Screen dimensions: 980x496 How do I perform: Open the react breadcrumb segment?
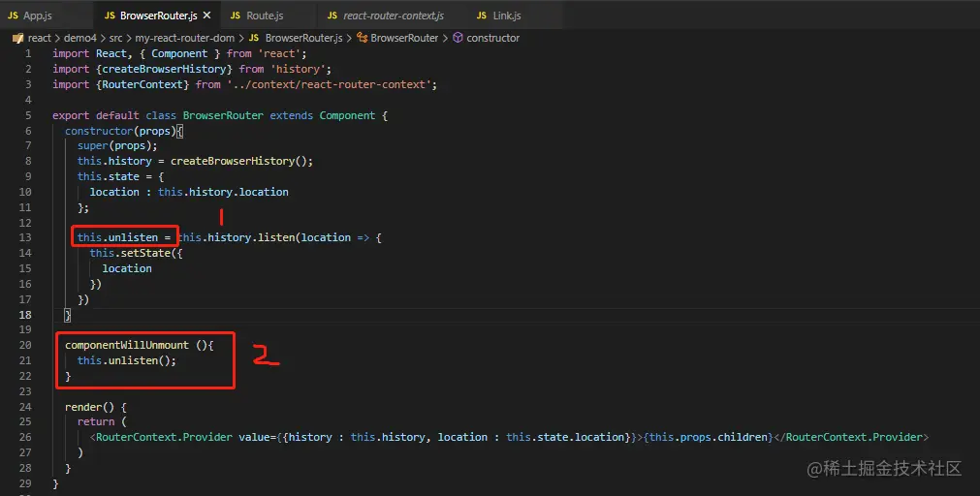(x=40, y=38)
